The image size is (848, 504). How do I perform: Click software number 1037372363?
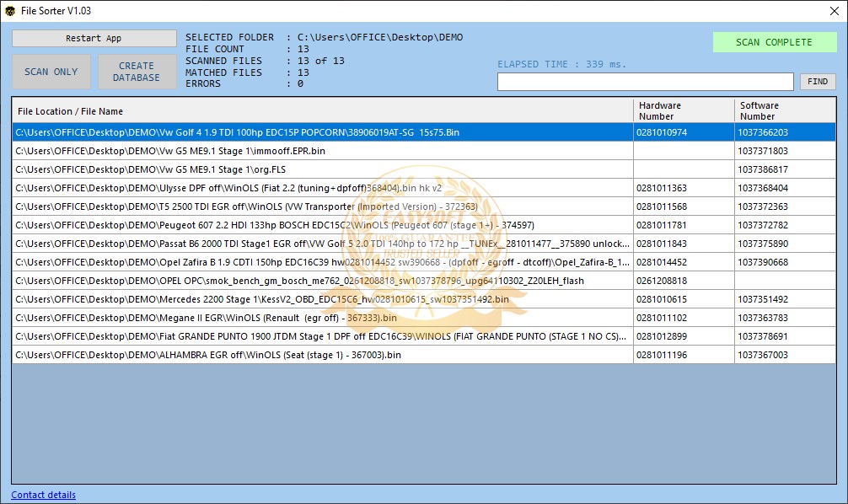763,206
